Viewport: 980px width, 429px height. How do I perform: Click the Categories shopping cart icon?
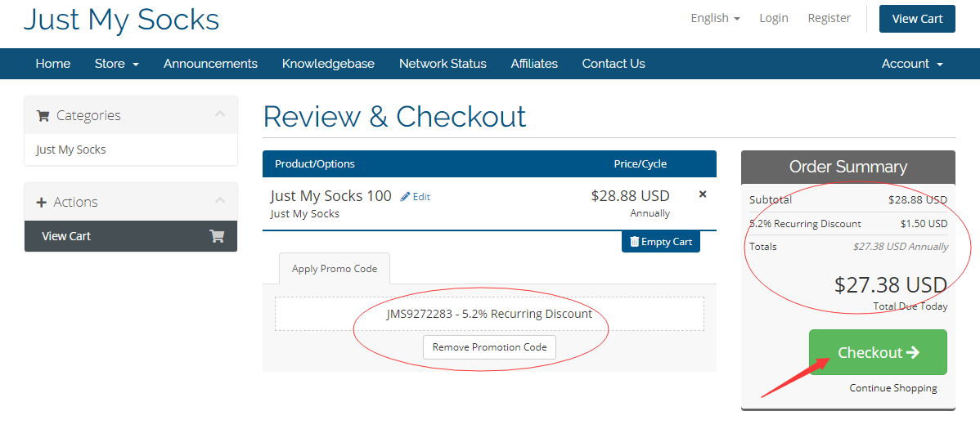click(43, 116)
